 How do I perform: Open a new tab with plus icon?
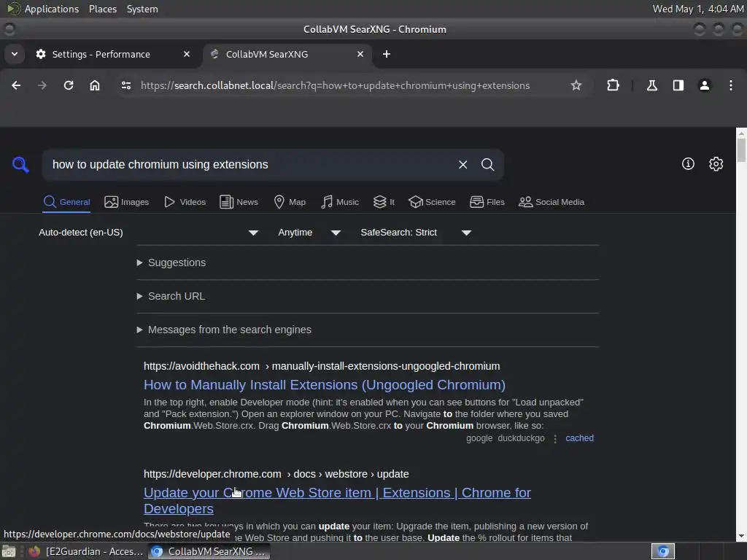387,54
